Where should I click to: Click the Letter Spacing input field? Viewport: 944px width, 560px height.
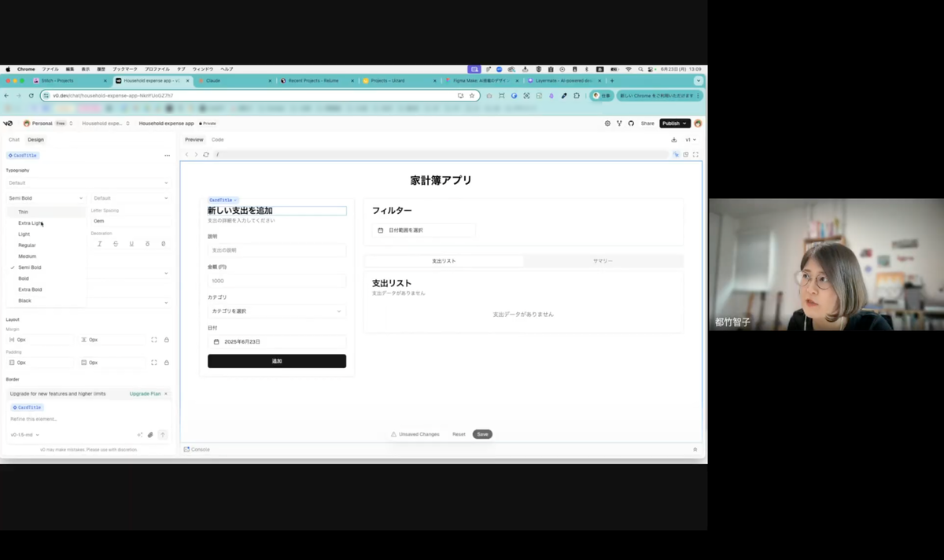pos(131,221)
